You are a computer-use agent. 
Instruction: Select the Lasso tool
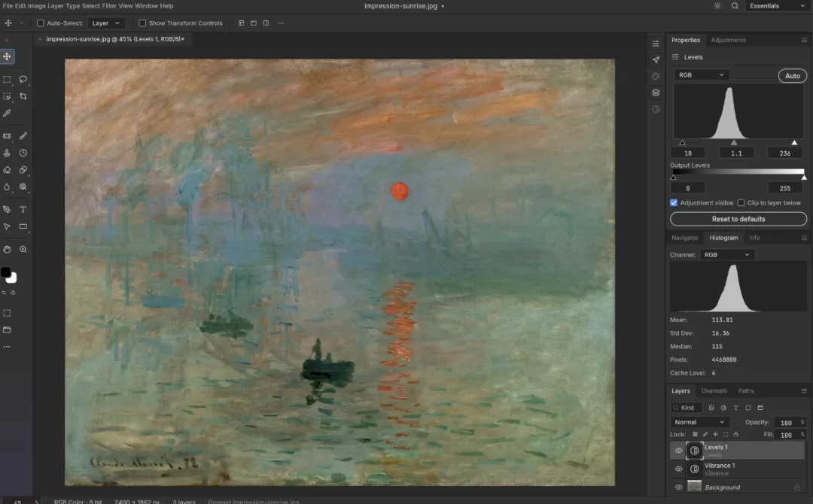coord(23,79)
